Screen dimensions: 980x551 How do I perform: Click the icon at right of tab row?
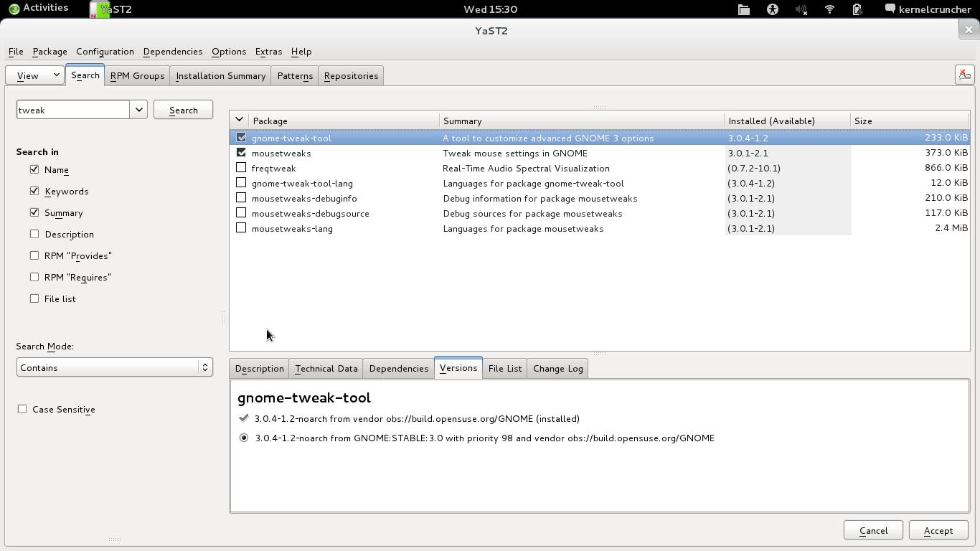pos(965,75)
